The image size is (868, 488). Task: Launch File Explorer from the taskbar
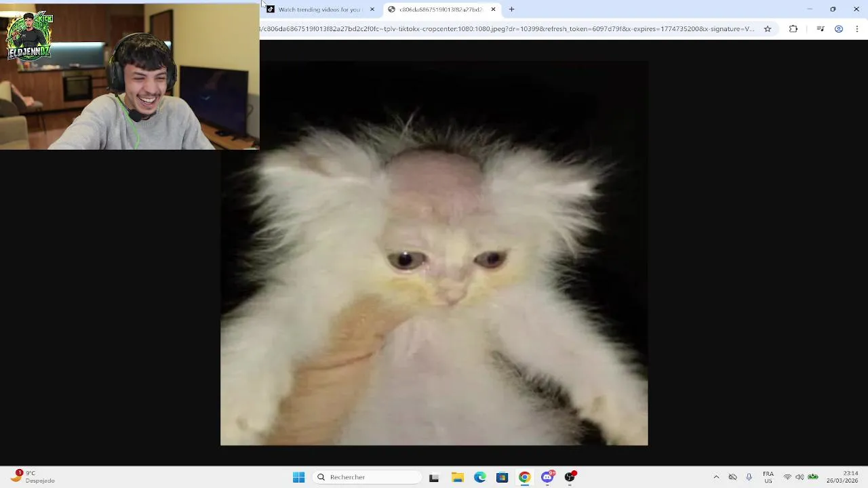coord(457,477)
